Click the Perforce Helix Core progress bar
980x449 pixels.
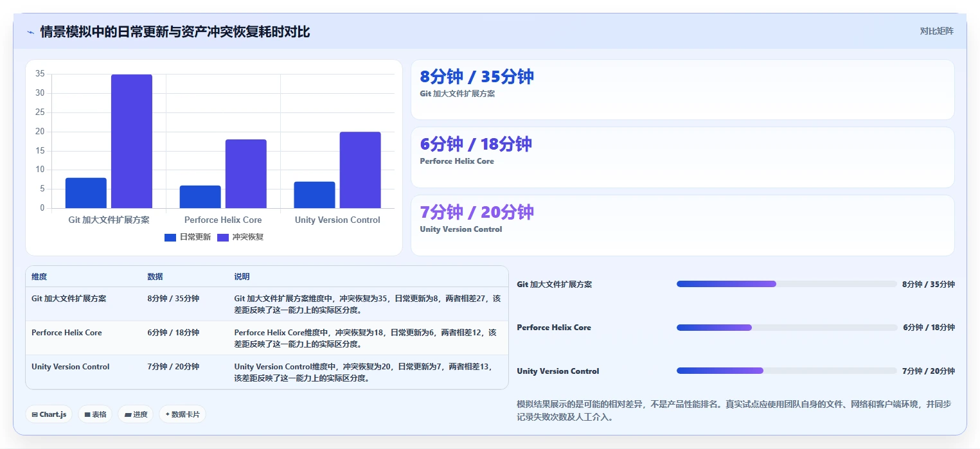[x=787, y=328]
